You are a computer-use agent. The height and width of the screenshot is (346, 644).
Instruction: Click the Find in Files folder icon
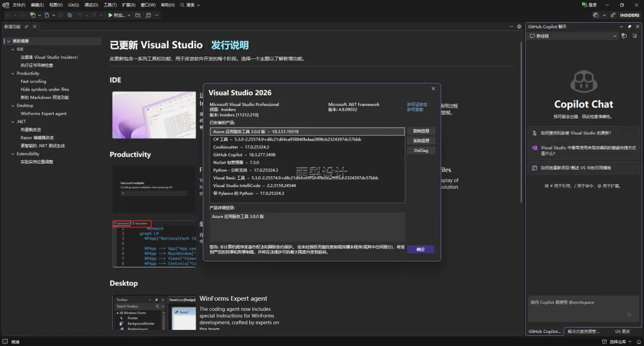[138, 15]
